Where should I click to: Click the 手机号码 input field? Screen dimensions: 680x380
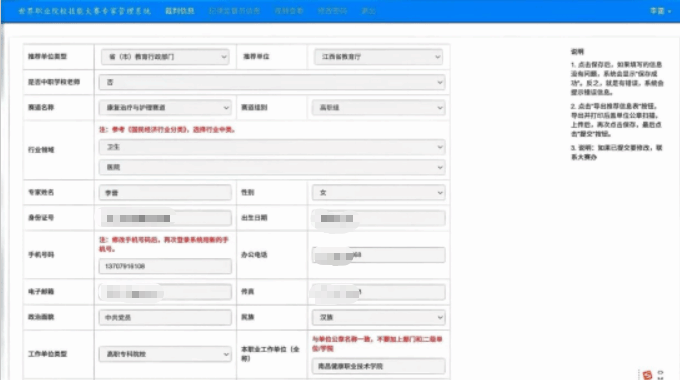coord(165,266)
